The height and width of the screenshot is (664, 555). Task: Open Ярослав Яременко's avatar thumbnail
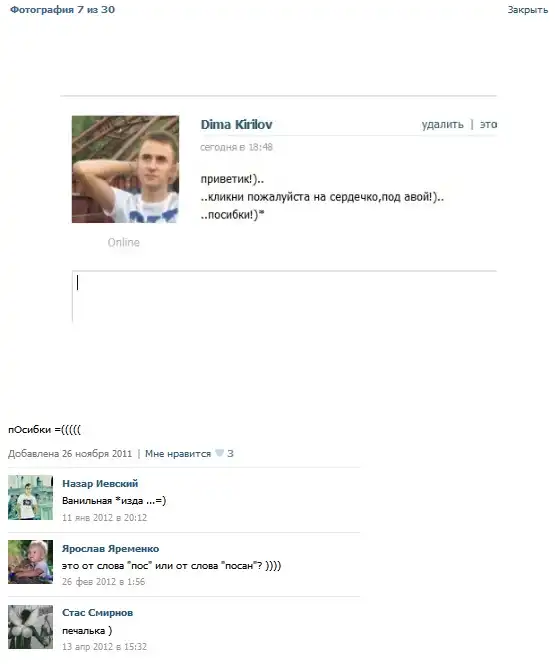30,562
